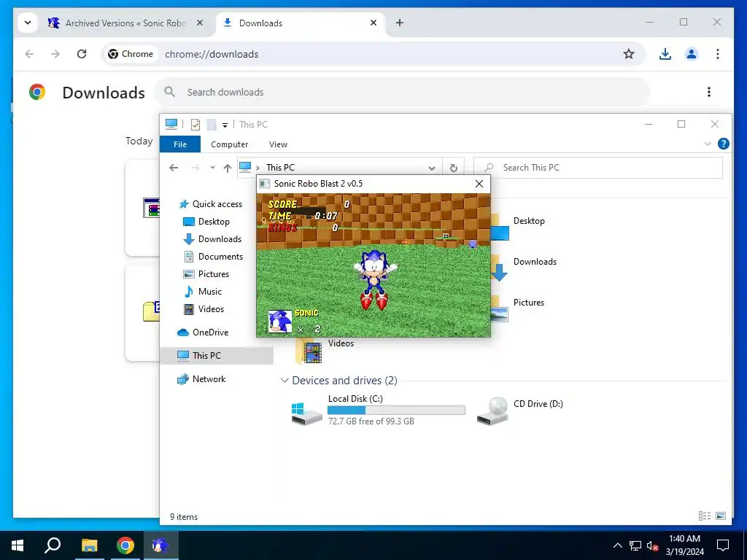The height and width of the screenshot is (560, 747).
Task: Click Properties quick access toolbar icon
Action: pos(196,125)
